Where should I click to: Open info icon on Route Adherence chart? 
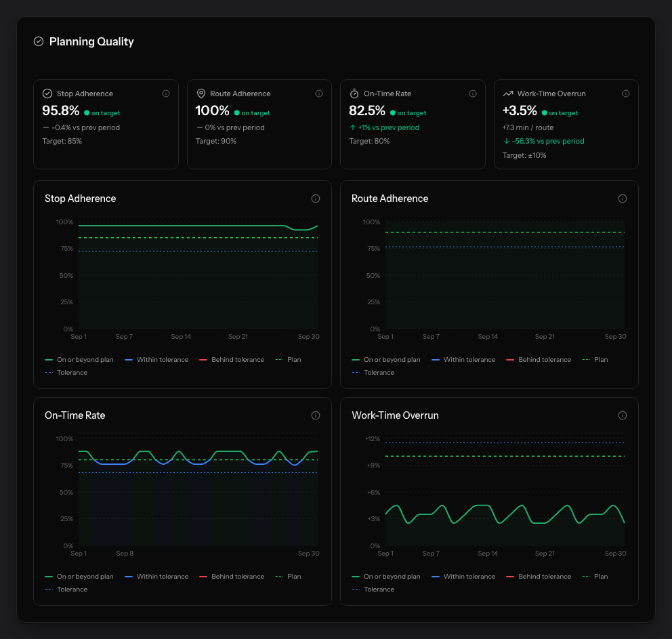pos(623,199)
